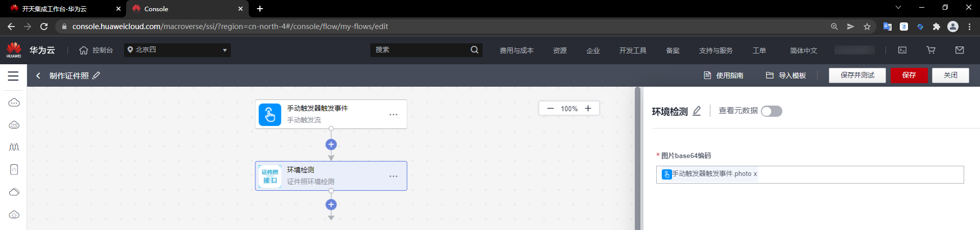This screenshot has height=230, width=980.
Task: Click 保存并测试 button
Action: [857, 75]
